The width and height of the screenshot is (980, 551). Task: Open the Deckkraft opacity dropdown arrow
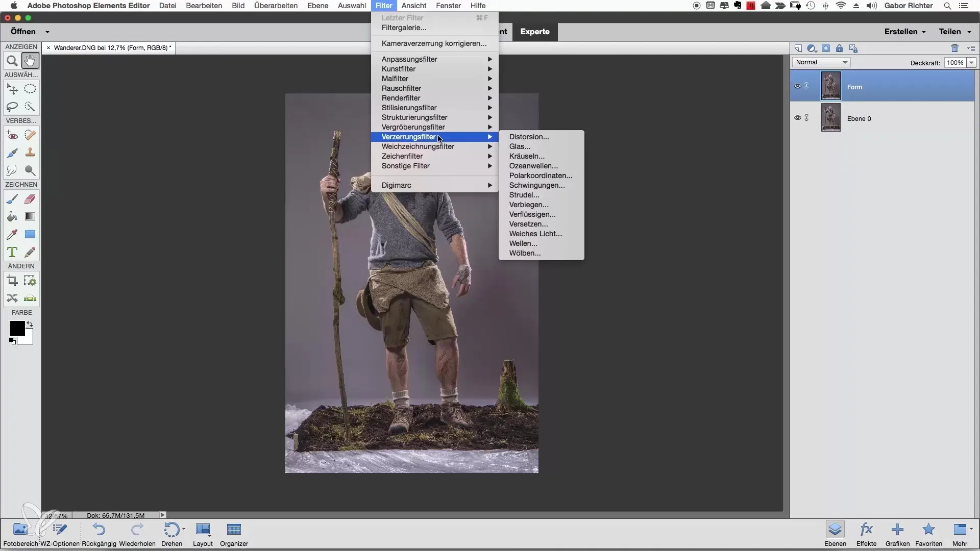(971, 63)
